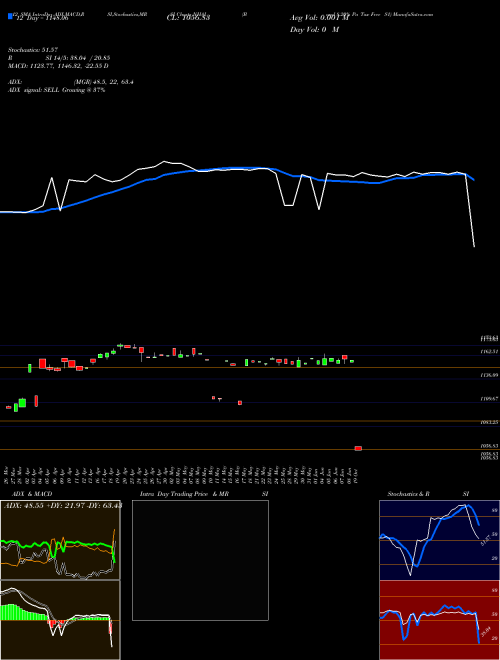The image size is (500, 660).
Task: Open the ADX indicator chart panel
Action: click(60, 540)
